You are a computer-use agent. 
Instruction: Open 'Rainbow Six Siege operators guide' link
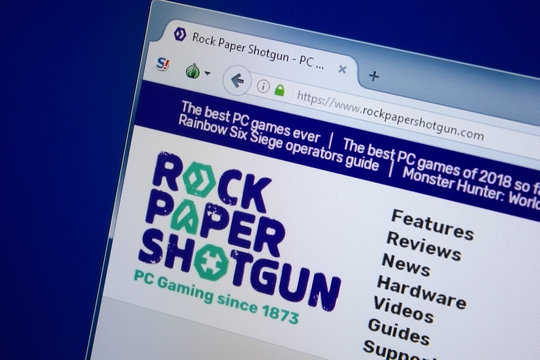[278, 144]
